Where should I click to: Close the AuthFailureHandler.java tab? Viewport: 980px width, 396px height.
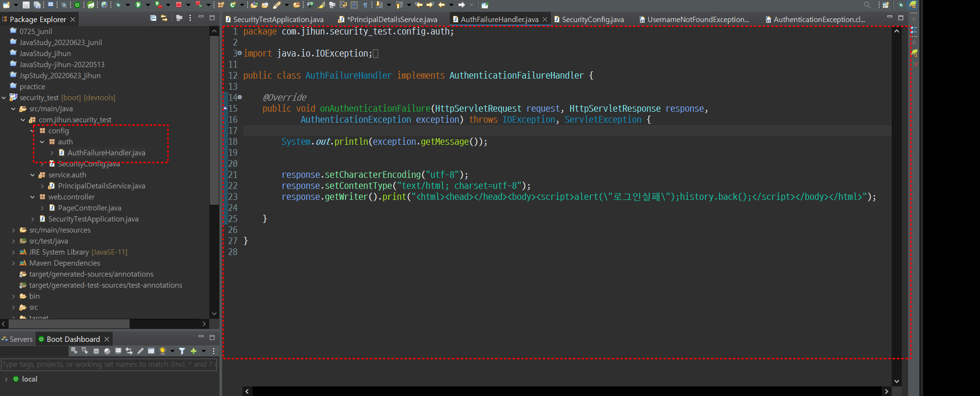545,20
